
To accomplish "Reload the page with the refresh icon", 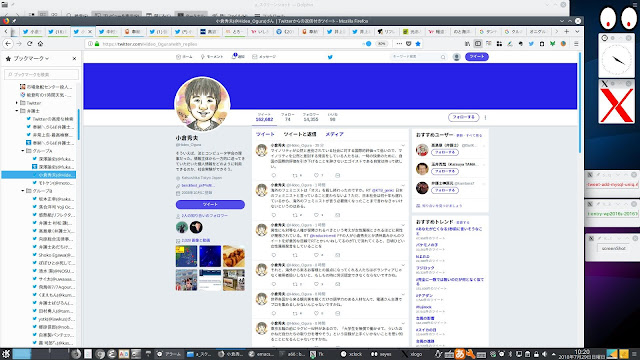I will (29, 44).
